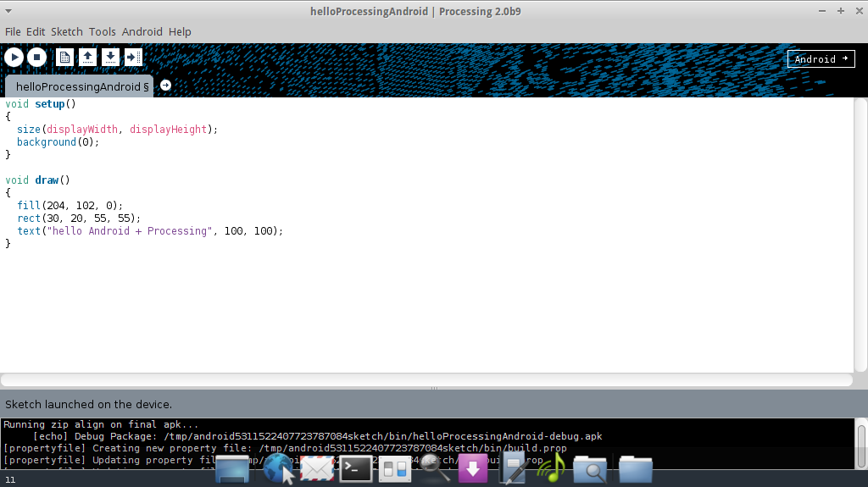Open the Help menu

(180, 31)
